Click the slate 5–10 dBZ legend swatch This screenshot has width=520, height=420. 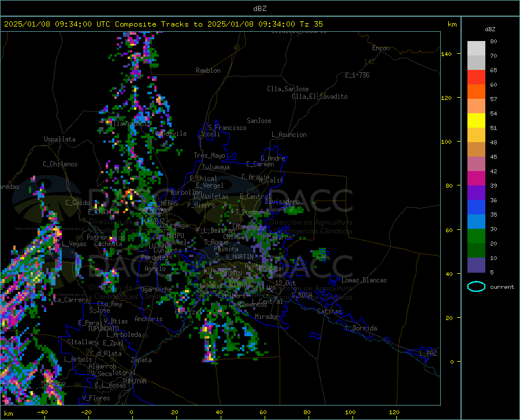click(x=476, y=265)
